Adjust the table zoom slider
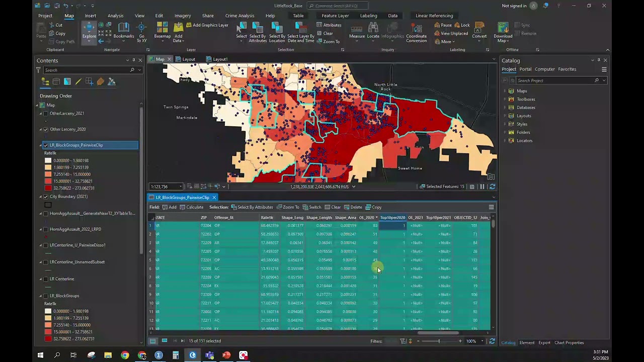The width and height of the screenshot is (644, 362). [439, 341]
